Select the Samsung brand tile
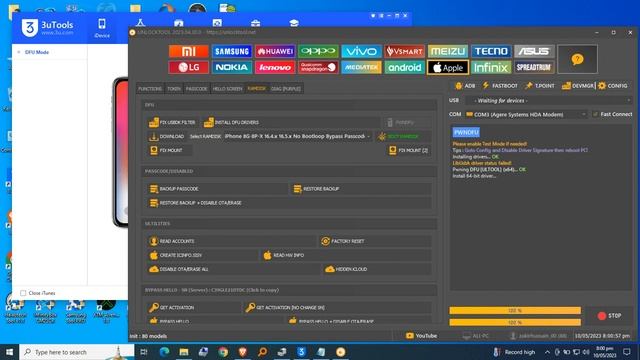 click(x=232, y=51)
